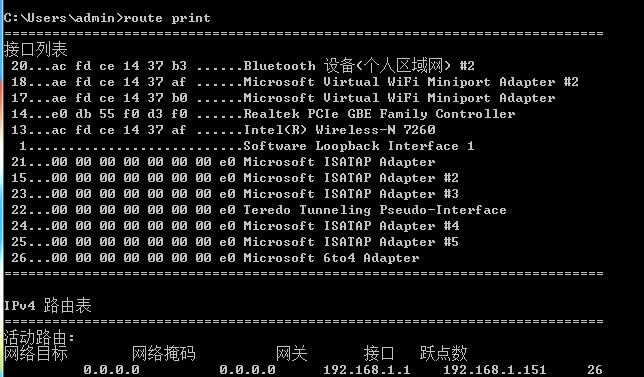The width and height of the screenshot is (644, 377).
Task: Select the Microsoft ISATAP Adapter #5 line
Action: 235,242
